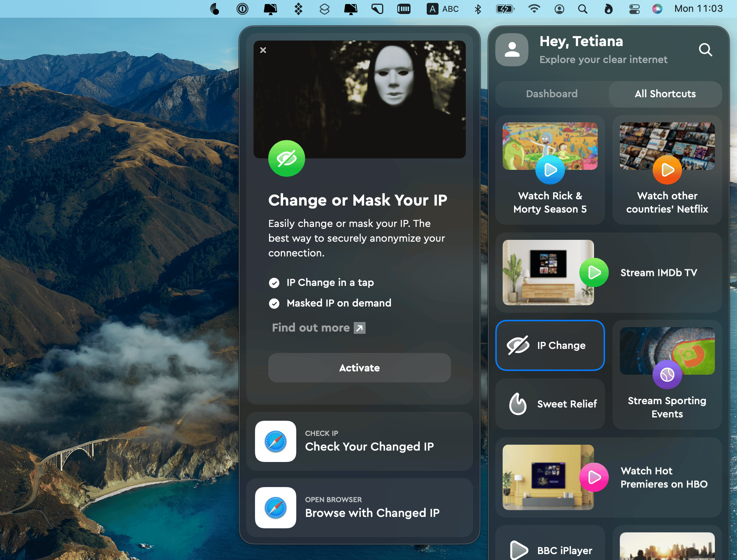Image resolution: width=737 pixels, height=560 pixels.
Task: Toggle the IP Change in a tap checkmark
Action: [274, 283]
